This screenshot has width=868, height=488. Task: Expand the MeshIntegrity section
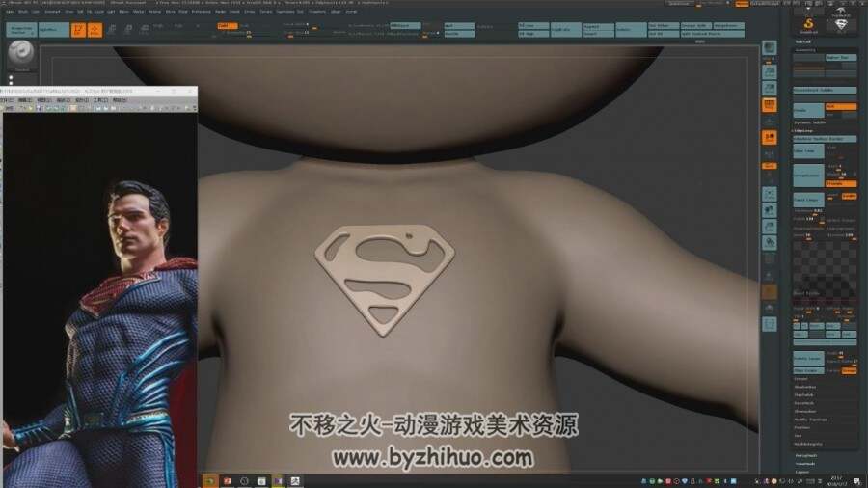coord(807,445)
